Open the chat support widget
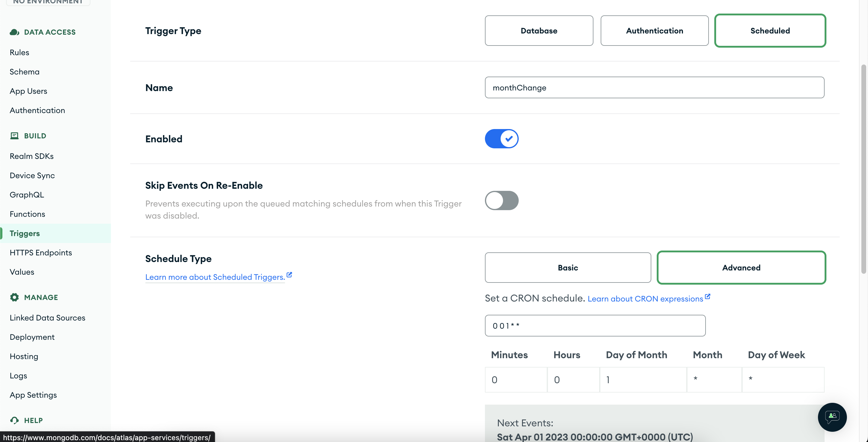Viewport: 868px width, 442px height. point(832,417)
